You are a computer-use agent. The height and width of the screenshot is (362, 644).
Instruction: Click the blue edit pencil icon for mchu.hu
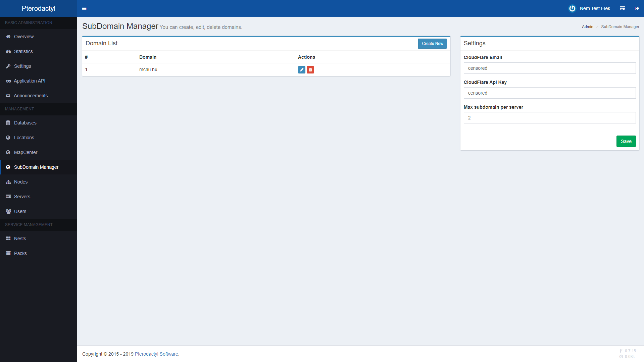(301, 70)
